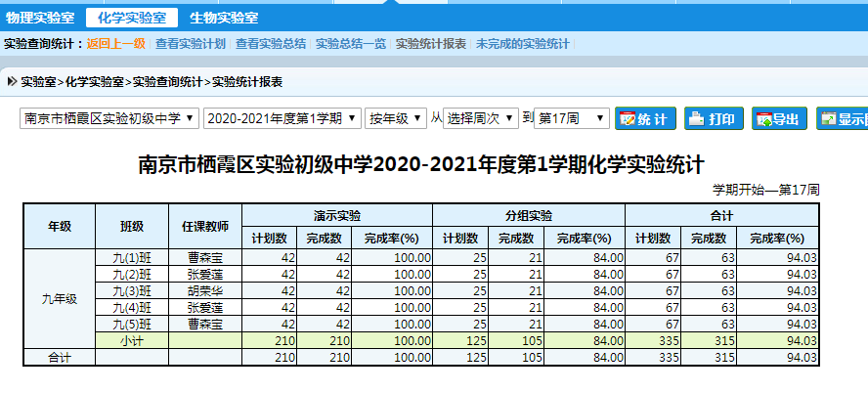Open the 选择周次 start week dropdown

(481, 118)
